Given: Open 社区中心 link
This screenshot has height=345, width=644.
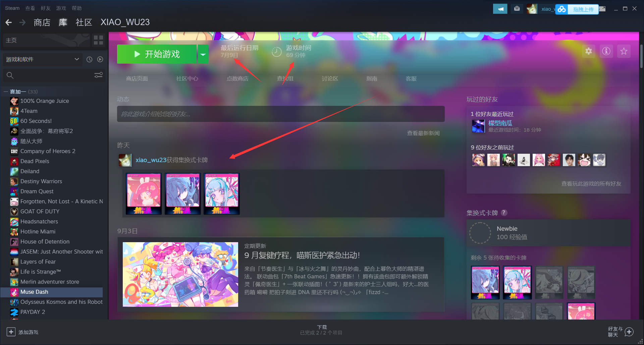Looking at the screenshot, I should pos(187,79).
